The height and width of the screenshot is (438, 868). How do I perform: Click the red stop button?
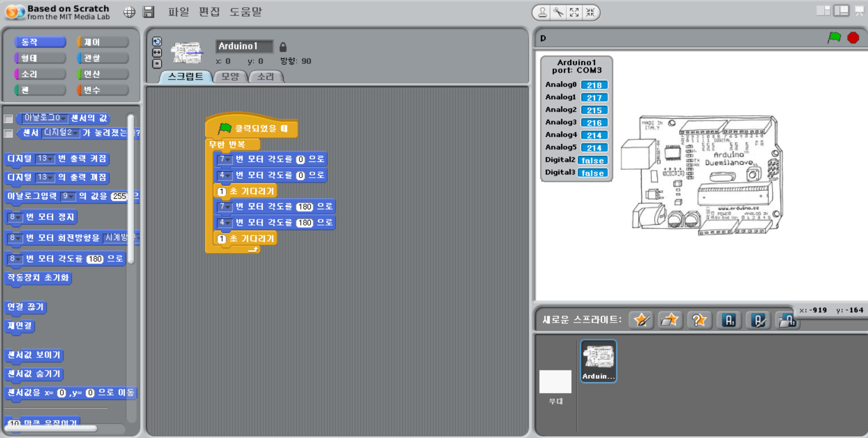(x=853, y=38)
